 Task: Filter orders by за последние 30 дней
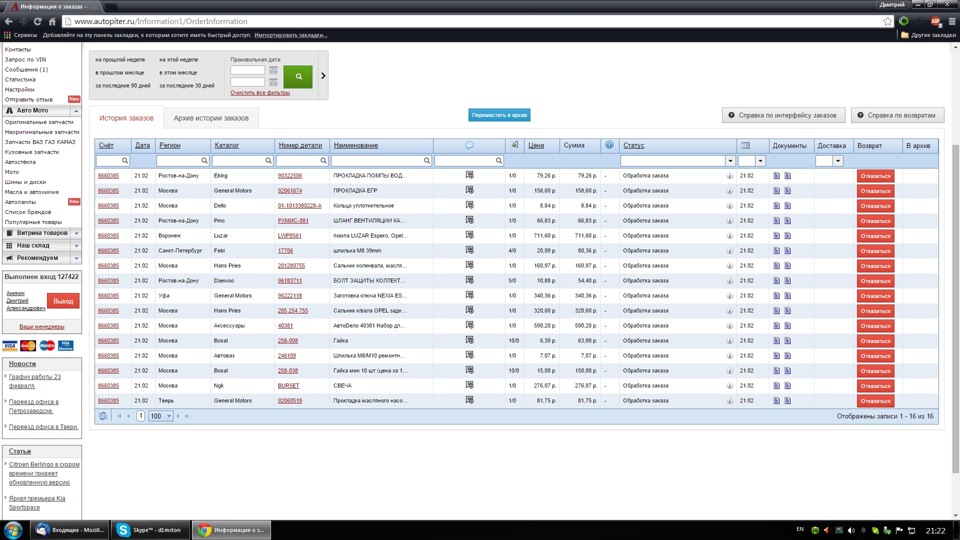pos(187,85)
